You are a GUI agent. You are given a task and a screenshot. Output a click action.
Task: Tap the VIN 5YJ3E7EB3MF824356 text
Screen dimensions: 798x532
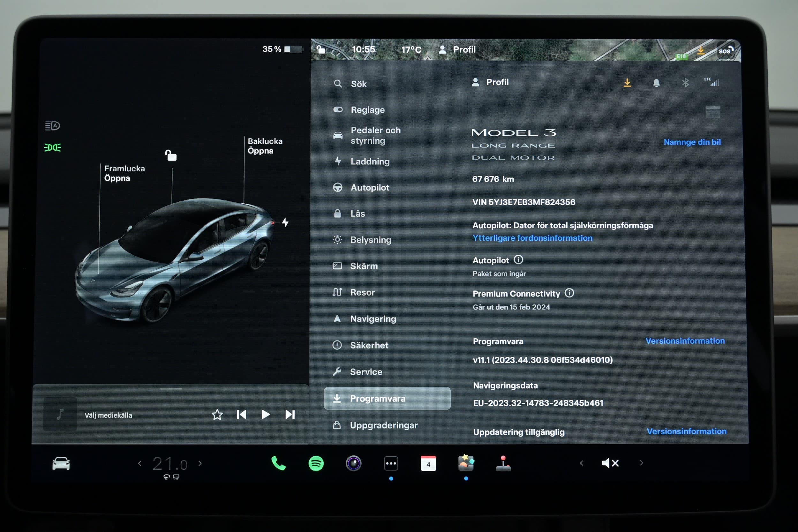click(523, 202)
